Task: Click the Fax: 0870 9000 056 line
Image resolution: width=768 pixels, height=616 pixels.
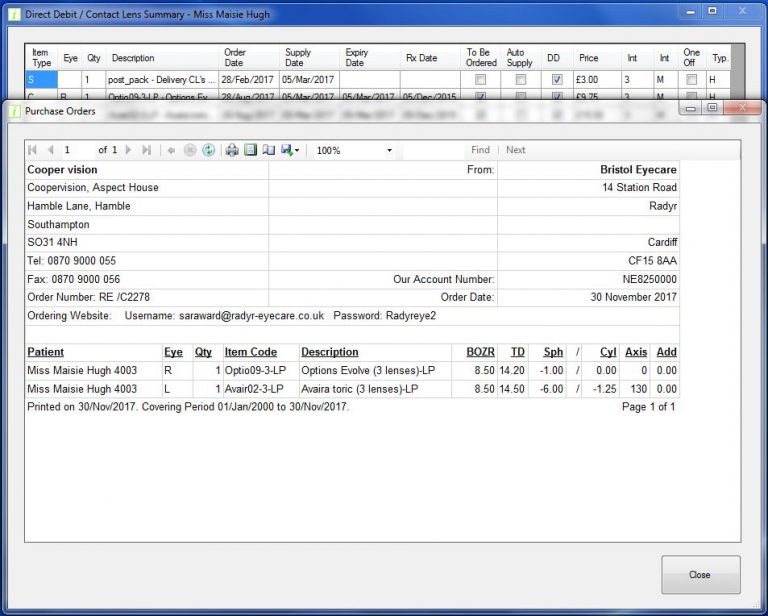Action: pos(73,279)
